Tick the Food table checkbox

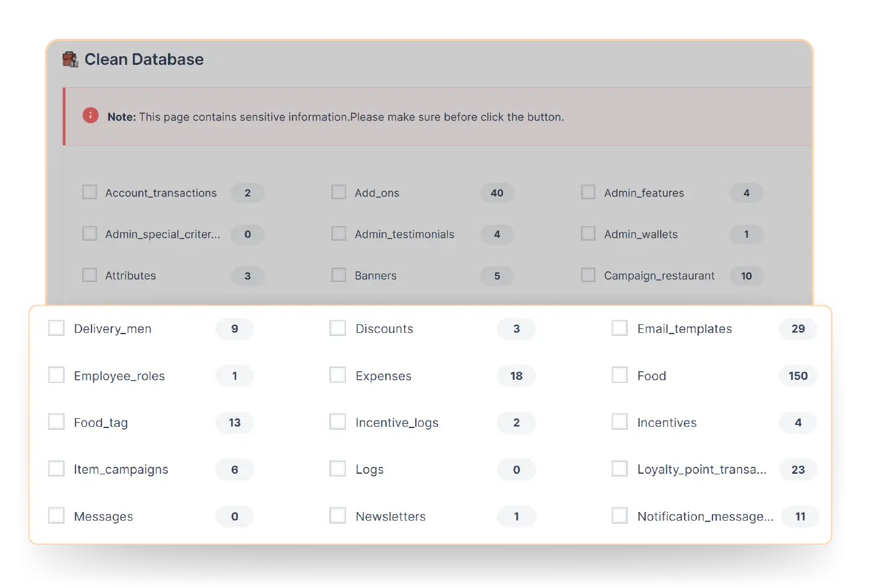[x=620, y=375]
